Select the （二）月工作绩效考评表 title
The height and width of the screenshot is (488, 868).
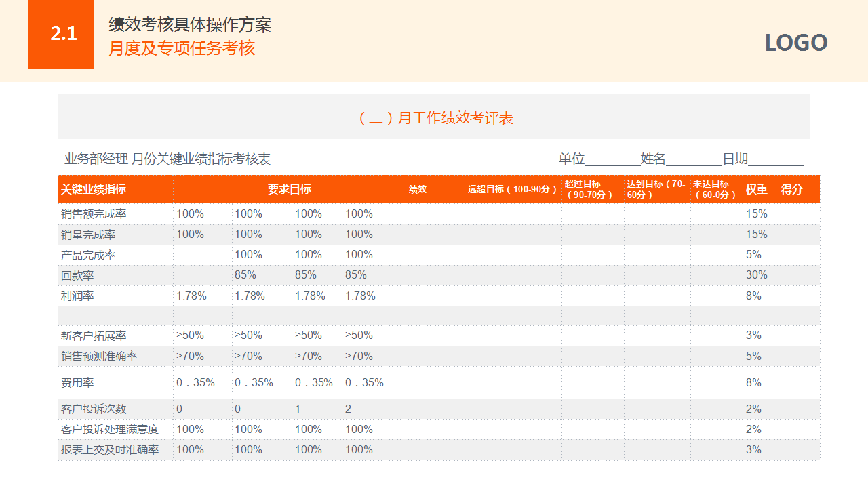click(437, 117)
